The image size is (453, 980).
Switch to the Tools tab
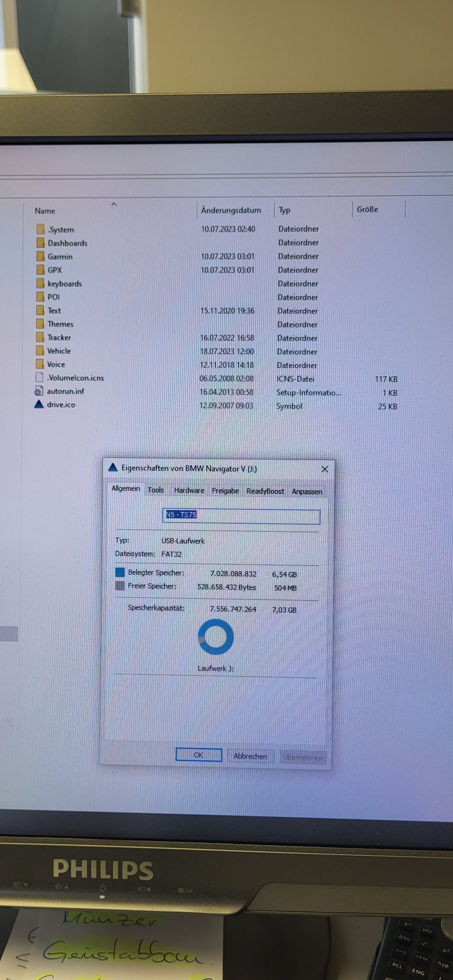pos(156,490)
